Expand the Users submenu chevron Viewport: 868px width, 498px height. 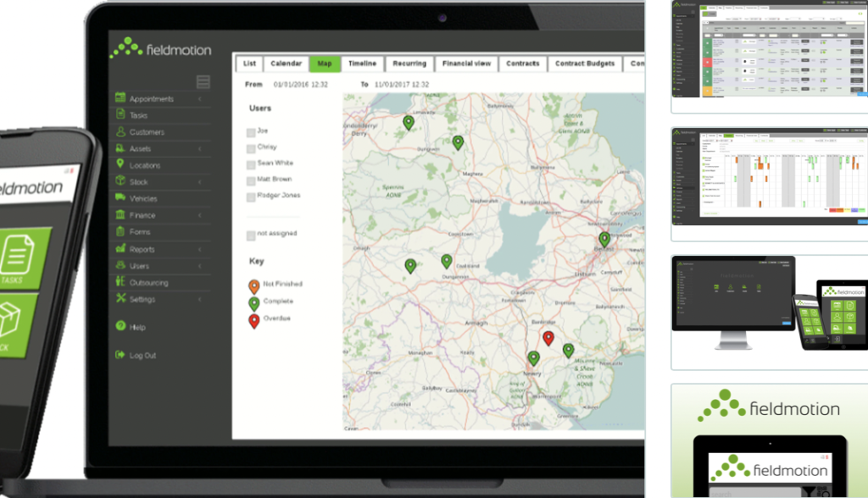(x=200, y=266)
